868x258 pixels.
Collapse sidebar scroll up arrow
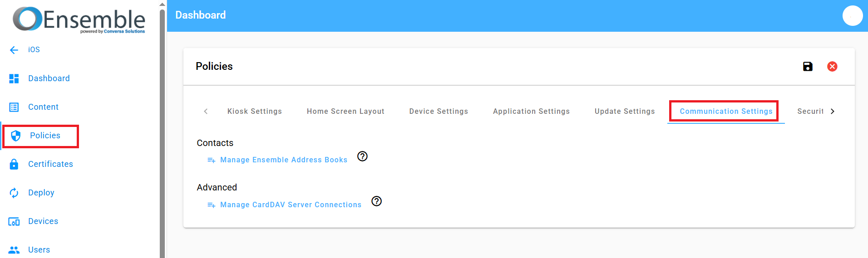tap(162, 4)
